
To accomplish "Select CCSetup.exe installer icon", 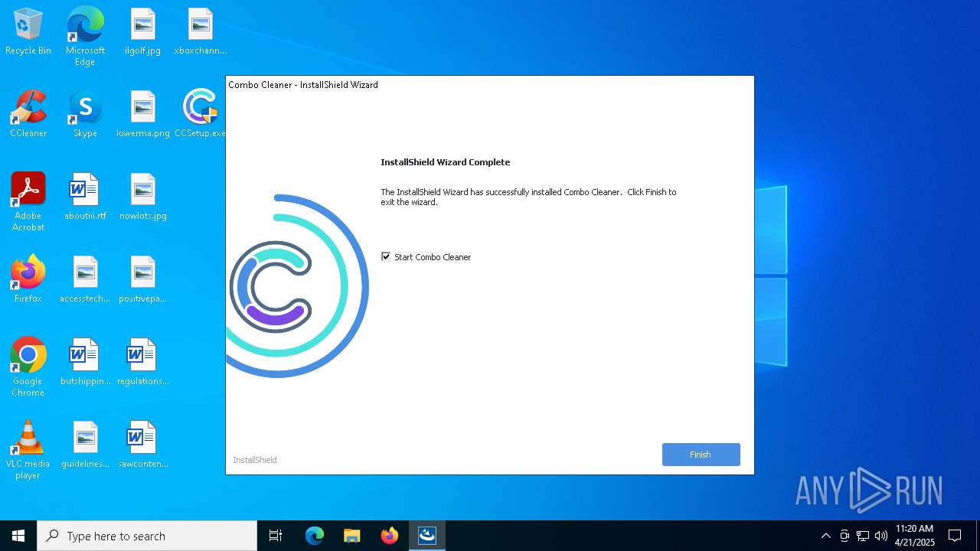I will (200, 115).
